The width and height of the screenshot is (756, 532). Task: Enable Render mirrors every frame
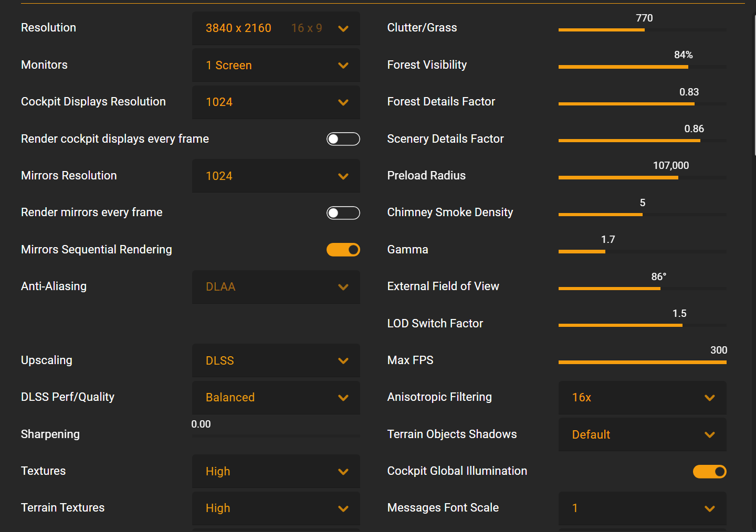click(x=343, y=212)
